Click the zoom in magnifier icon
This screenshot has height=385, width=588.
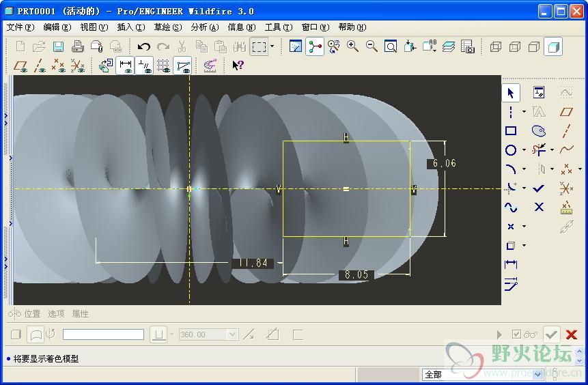tap(352, 47)
